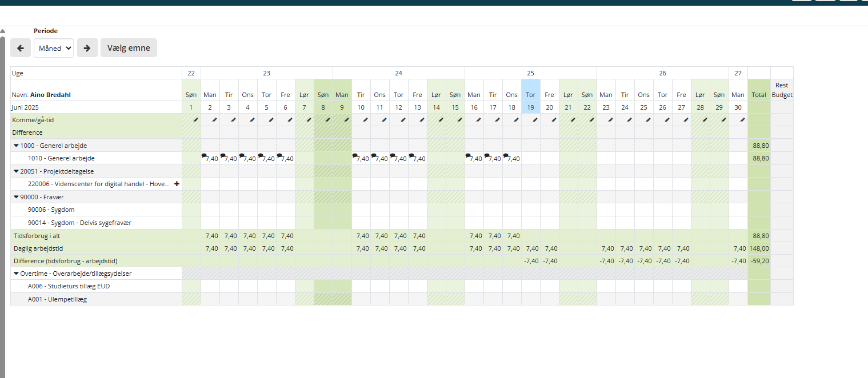Click plus icon beside Videnscenter for digital handel
Viewport: 868px width, 378px height.
(177, 184)
